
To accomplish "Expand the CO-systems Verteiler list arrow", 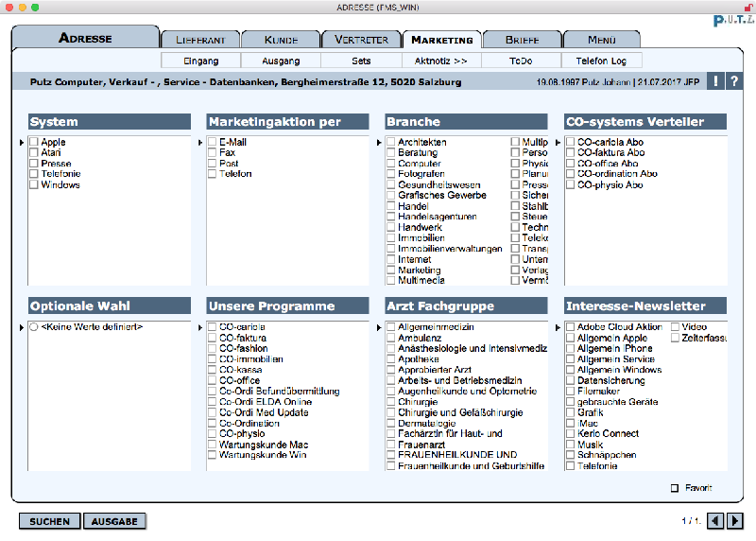I will [558, 143].
